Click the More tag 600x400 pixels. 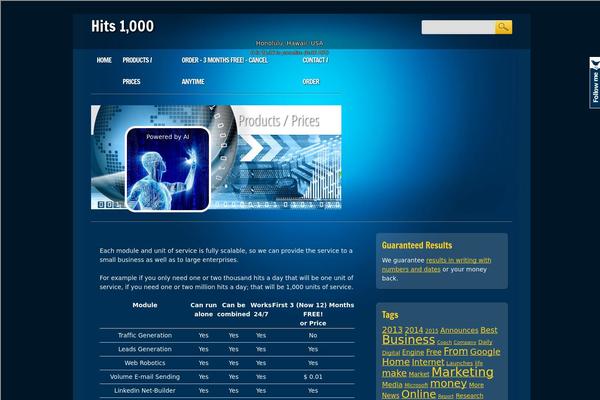tap(476, 385)
